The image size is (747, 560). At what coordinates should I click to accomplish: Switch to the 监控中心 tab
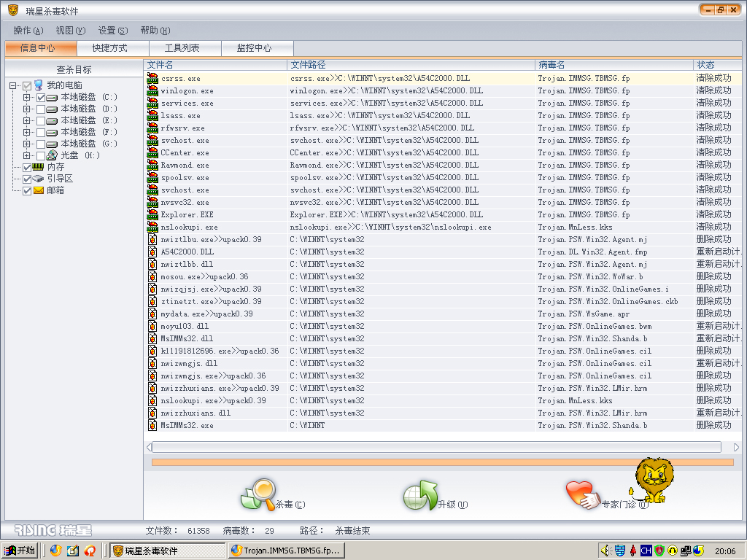(x=258, y=48)
